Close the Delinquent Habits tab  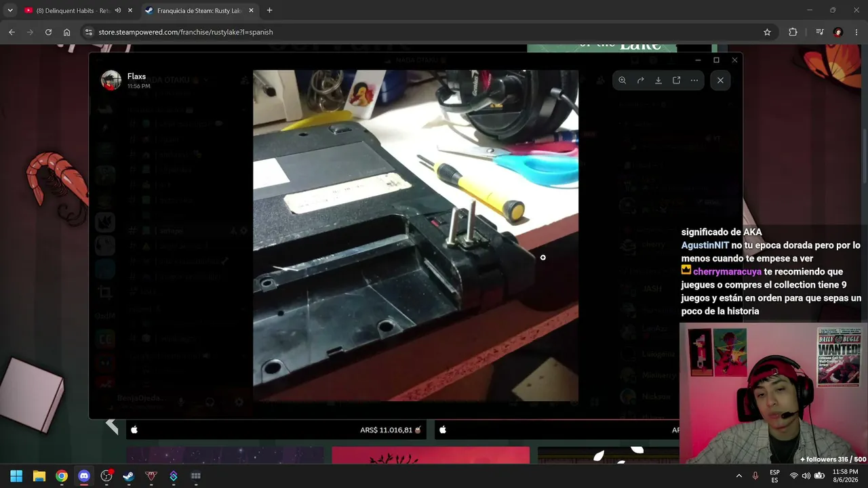coord(130,10)
